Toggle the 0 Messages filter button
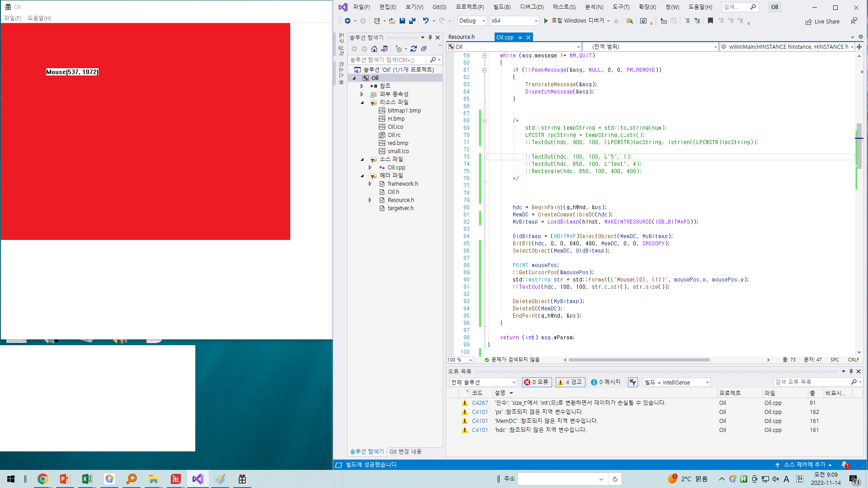This screenshot has height=488, width=868. (606, 382)
